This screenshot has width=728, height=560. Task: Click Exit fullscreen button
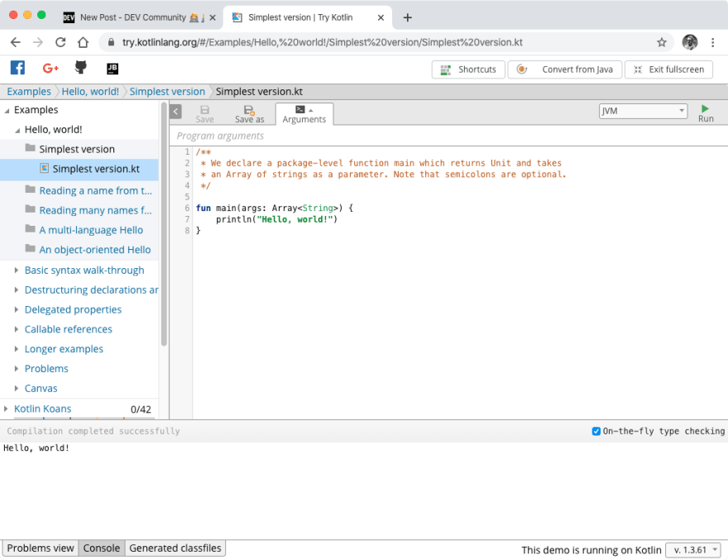pos(668,69)
